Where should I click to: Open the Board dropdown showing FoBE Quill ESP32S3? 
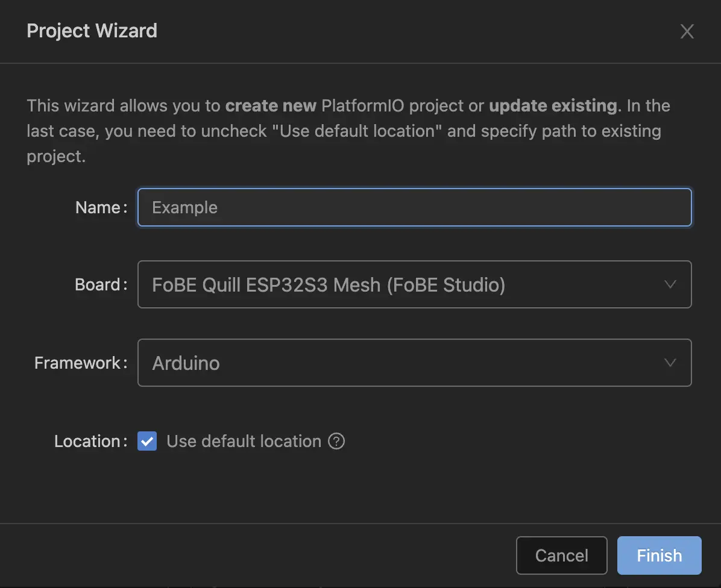(414, 284)
